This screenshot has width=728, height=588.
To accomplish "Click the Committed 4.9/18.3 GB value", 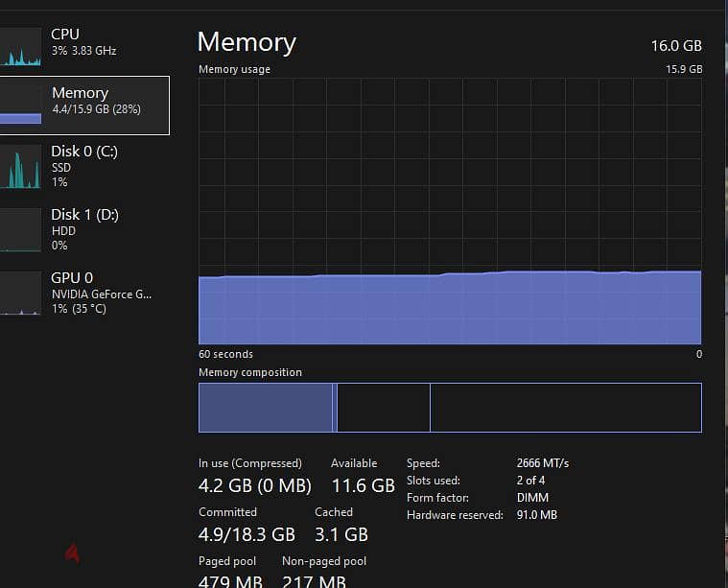I will pyautogui.click(x=247, y=534).
